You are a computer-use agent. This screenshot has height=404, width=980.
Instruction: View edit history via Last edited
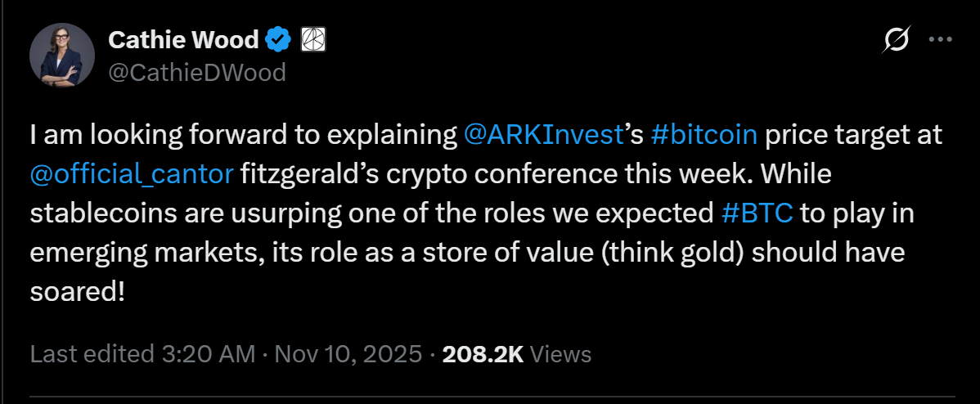pos(91,354)
